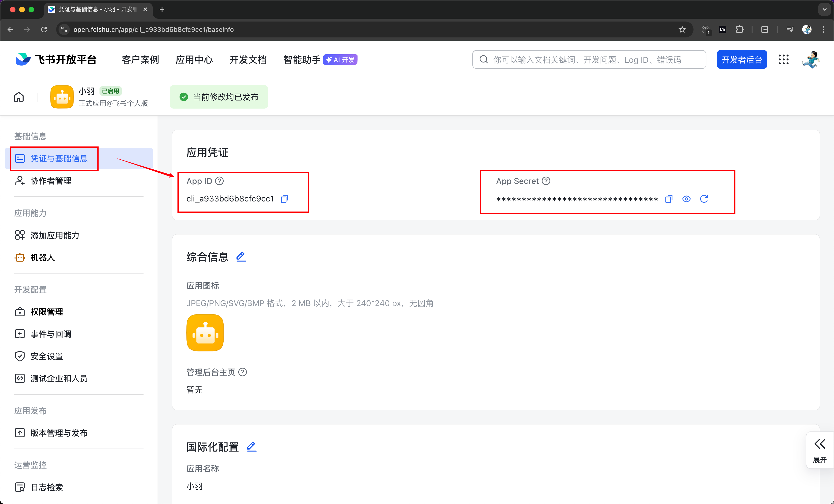
Task: Click the app icon thumbnail
Action: pos(205,332)
